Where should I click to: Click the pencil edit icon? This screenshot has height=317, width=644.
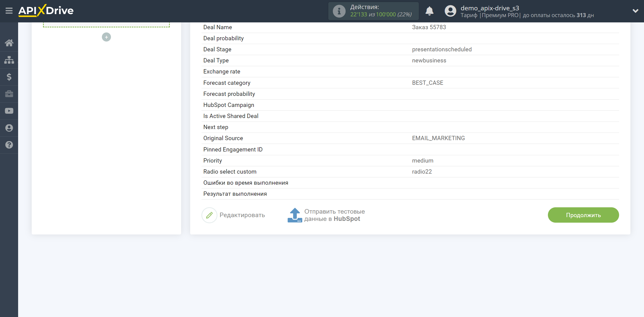pyautogui.click(x=209, y=215)
